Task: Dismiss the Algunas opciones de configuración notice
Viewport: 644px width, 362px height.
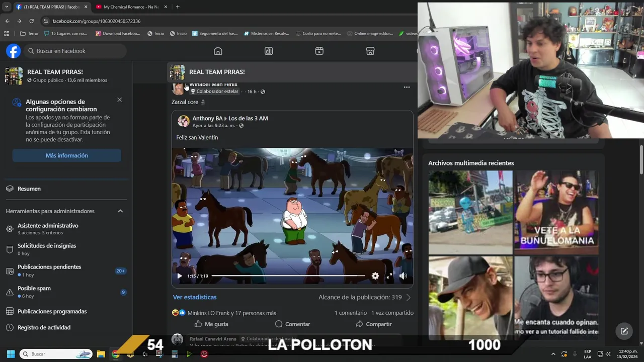Action: point(119,100)
